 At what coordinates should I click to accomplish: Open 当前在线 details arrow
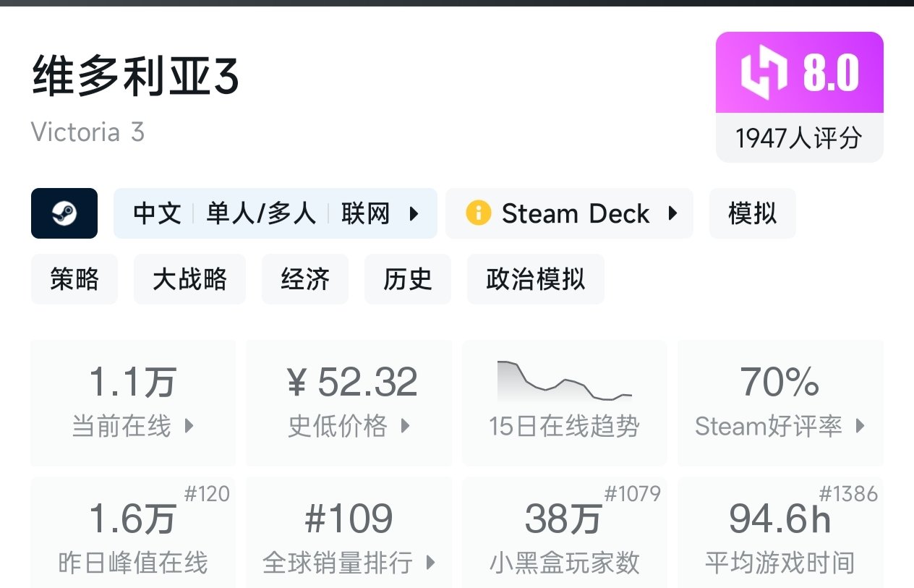pos(189,426)
